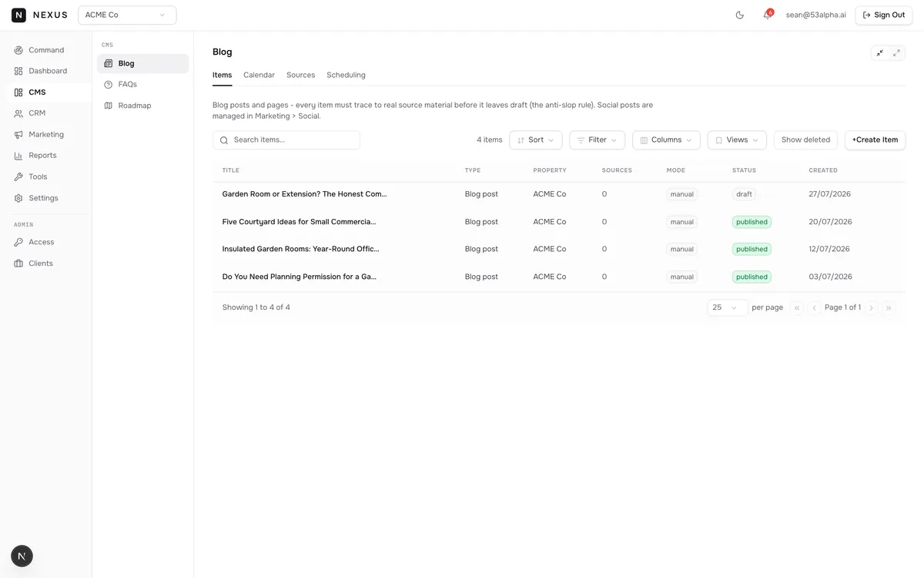Click the Settings gear icon in the sidebar
Image resolution: width=924 pixels, height=578 pixels.
pos(18,198)
